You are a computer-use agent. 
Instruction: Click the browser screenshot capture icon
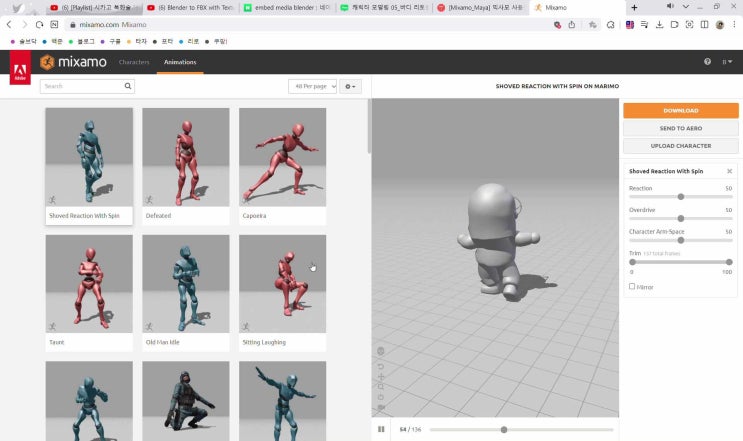click(689, 25)
